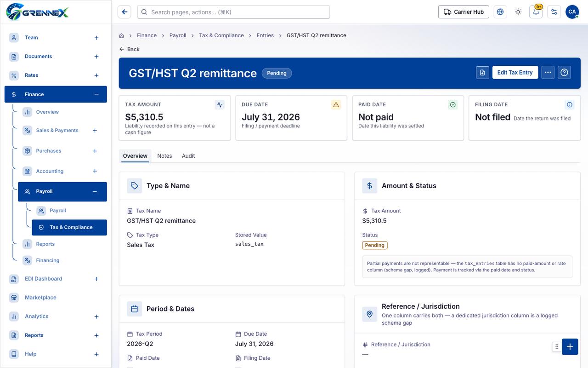Expand the Analytics sidebar section
The image size is (588, 368).
[96, 316]
